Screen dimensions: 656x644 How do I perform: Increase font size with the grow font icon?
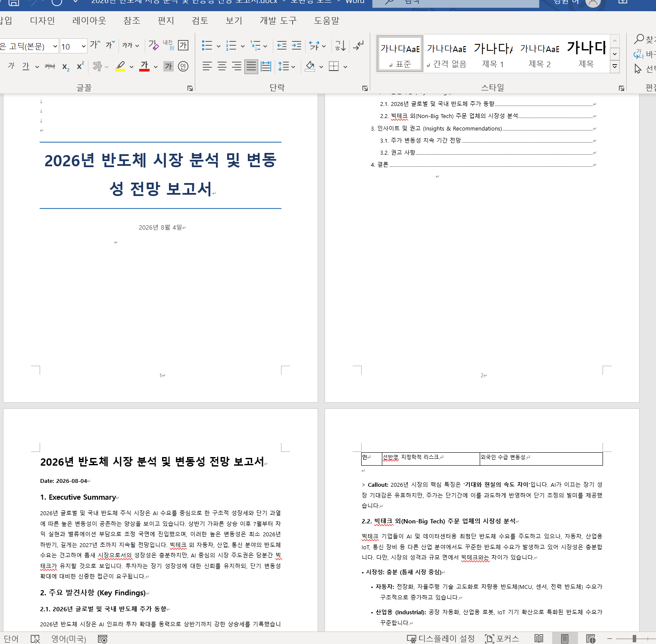(95, 45)
